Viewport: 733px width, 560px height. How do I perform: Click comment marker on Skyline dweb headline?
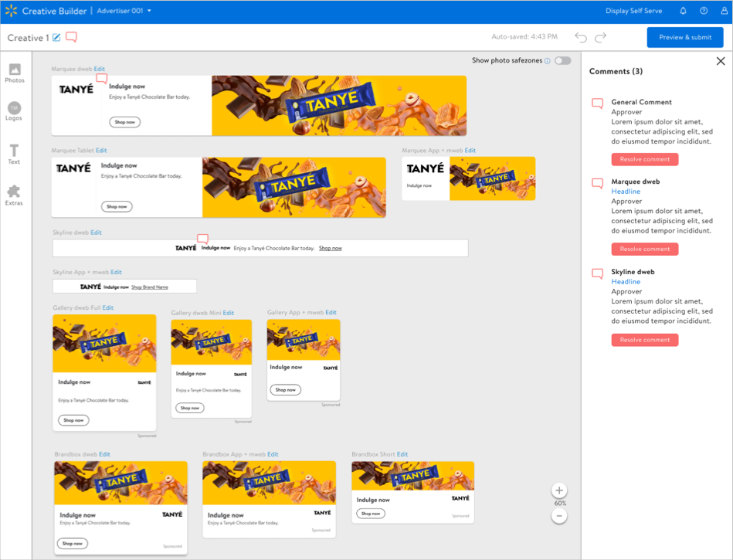202,239
